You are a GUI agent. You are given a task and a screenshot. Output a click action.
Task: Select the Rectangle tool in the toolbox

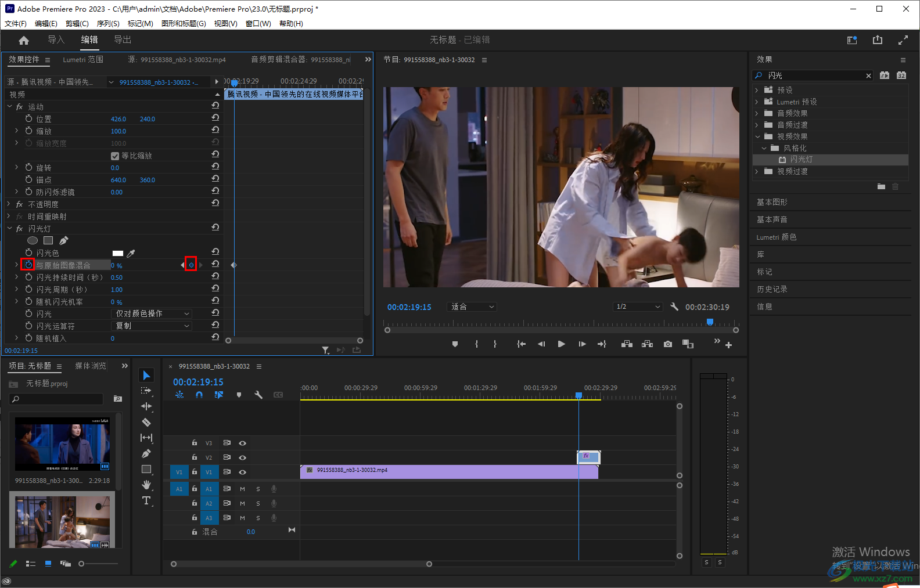click(x=146, y=469)
